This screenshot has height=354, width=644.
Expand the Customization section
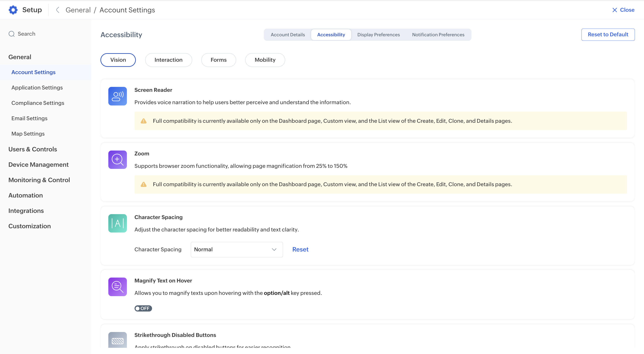tap(29, 226)
